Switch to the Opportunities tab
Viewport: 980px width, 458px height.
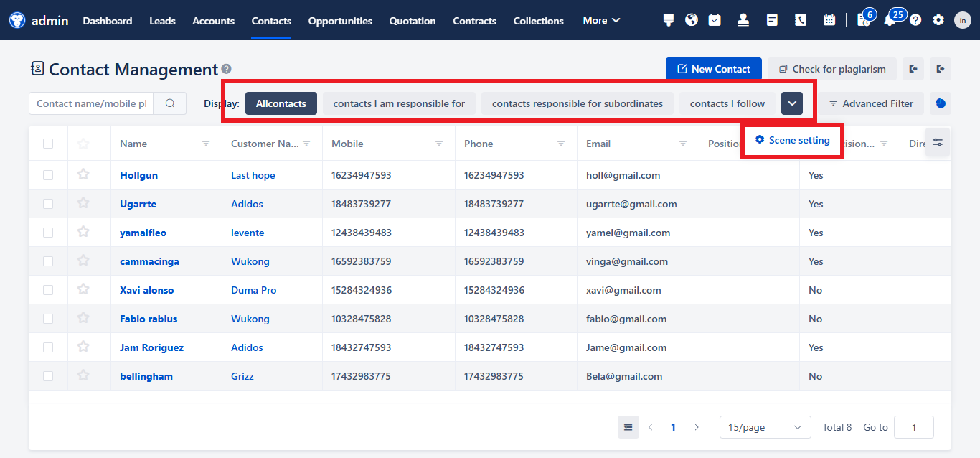(x=339, y=20)
